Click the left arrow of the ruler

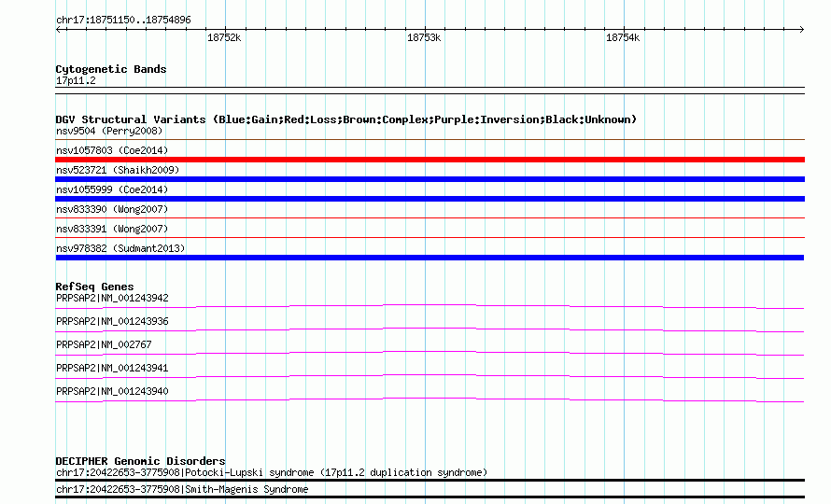coord(59,30)
